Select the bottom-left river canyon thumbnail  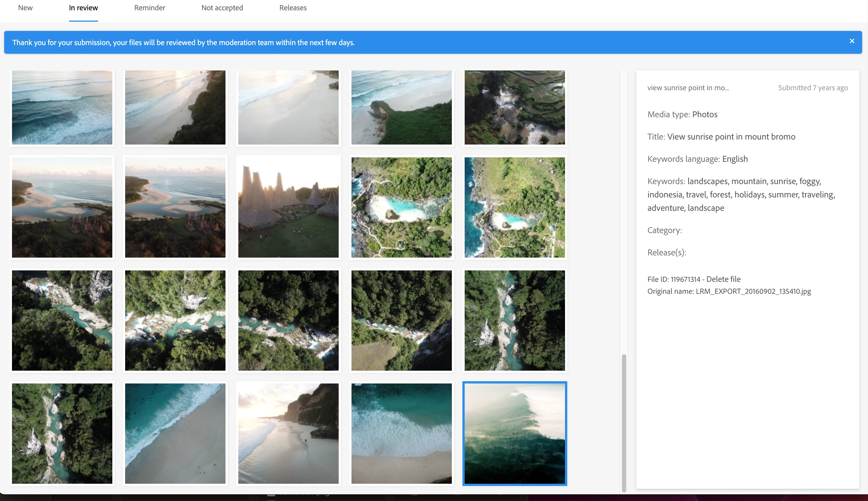click(x=62, y=433)
